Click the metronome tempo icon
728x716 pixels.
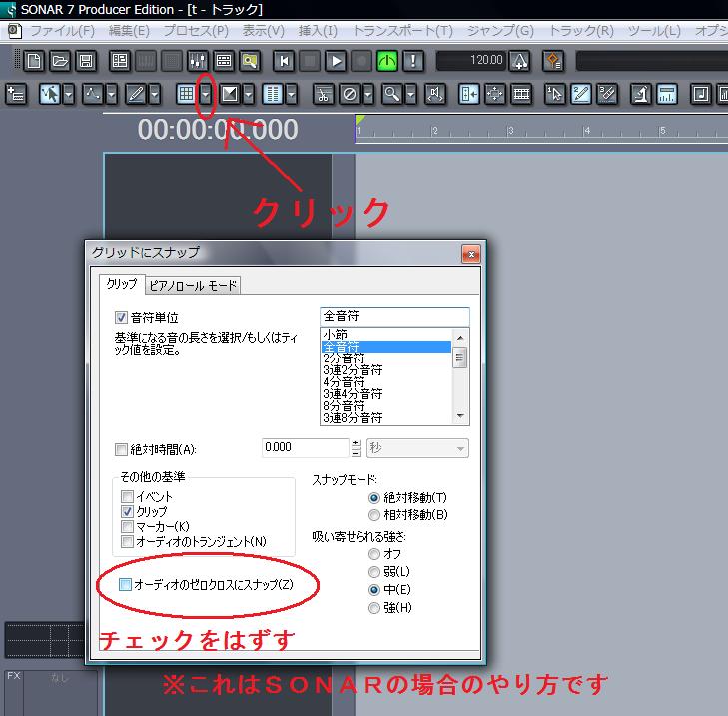point(519,61)
